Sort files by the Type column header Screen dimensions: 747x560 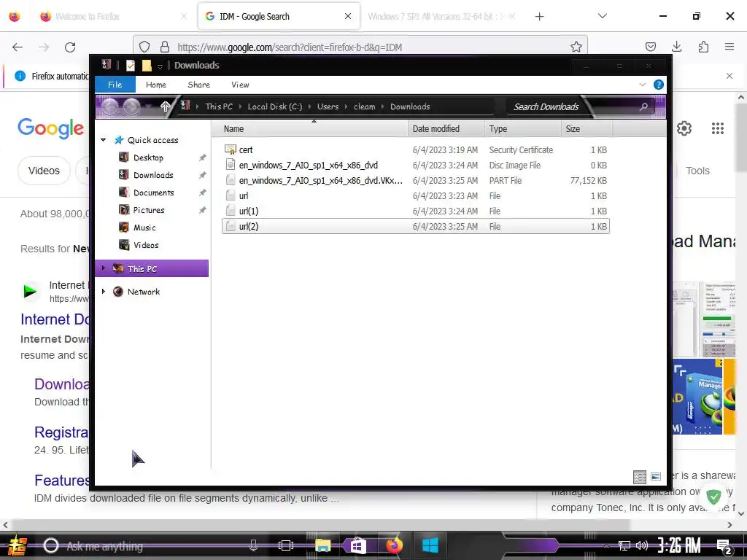(522, 128)
